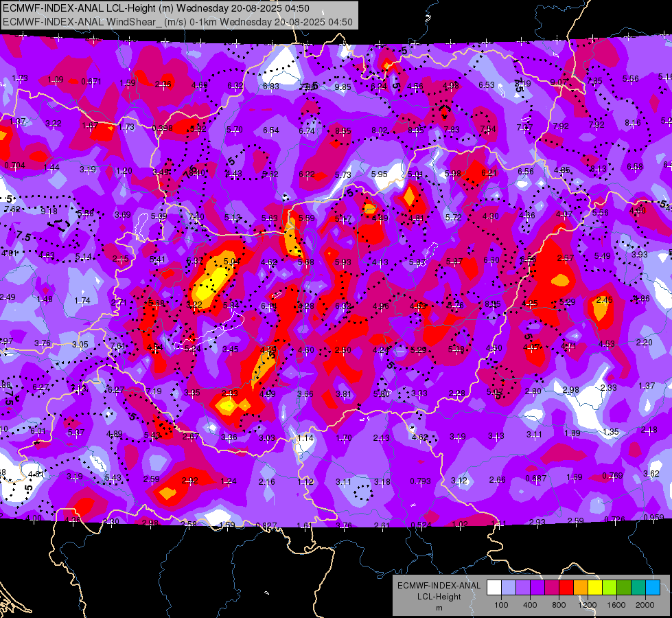The height and width of the screenshot is (618, 672).
Task: Click the wind shear value 0.704
Action: [14, 165]
